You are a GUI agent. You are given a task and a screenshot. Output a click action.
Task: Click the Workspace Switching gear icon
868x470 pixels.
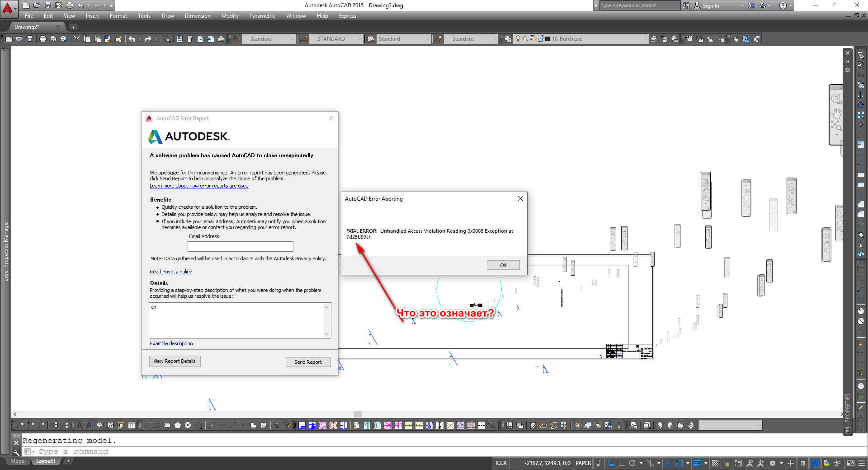(x=773, y=463)
